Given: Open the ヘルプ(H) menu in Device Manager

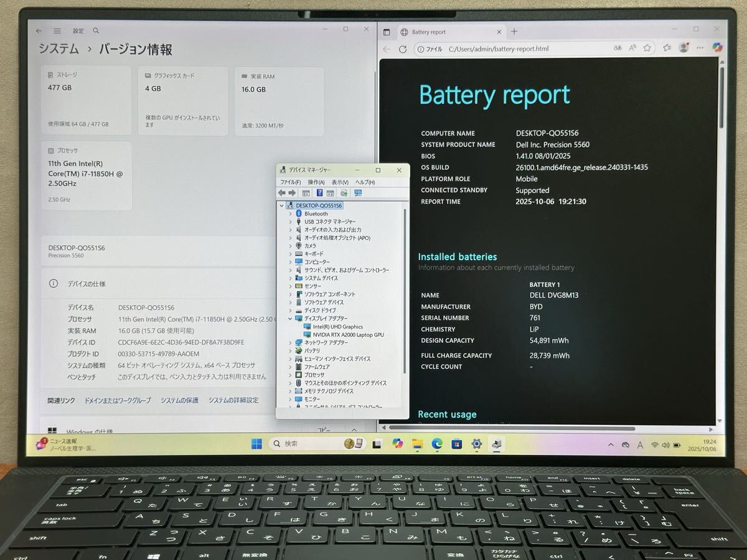Looking at the screenshot, I should pyautogui.click(x=365, y=182).
